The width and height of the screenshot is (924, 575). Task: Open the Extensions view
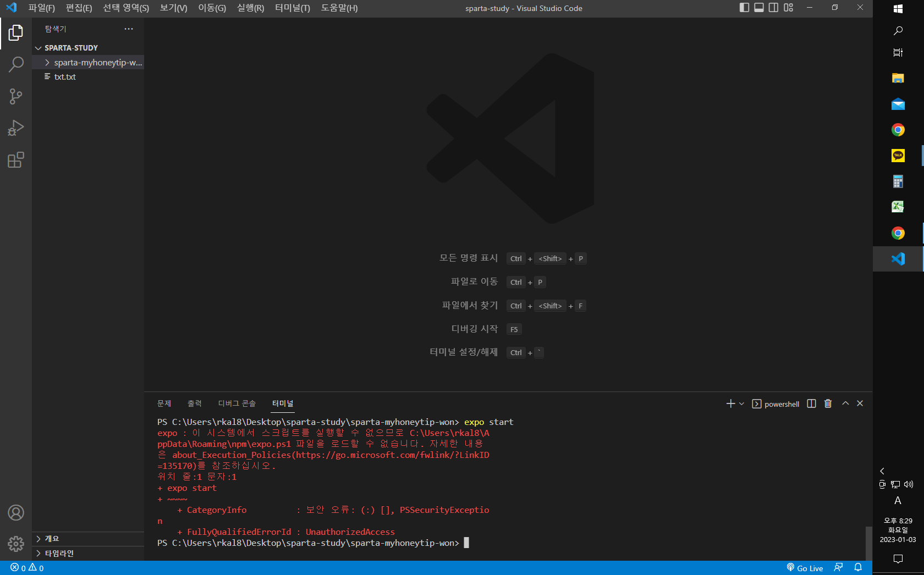[16, 160]
